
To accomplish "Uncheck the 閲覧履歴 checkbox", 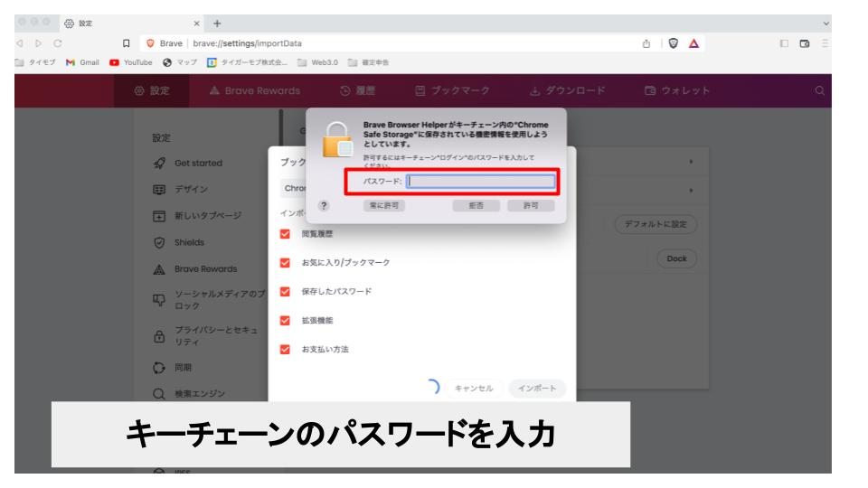I will coord(285,234).
